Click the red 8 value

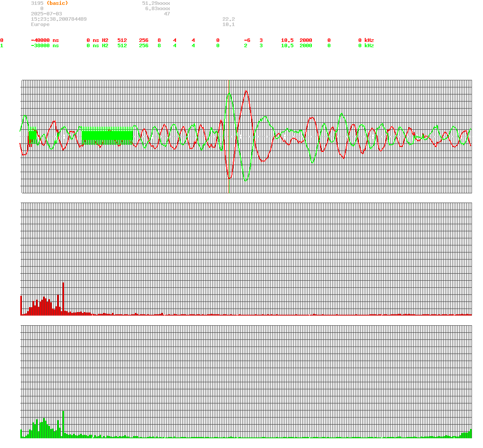[x=159, y=41]
